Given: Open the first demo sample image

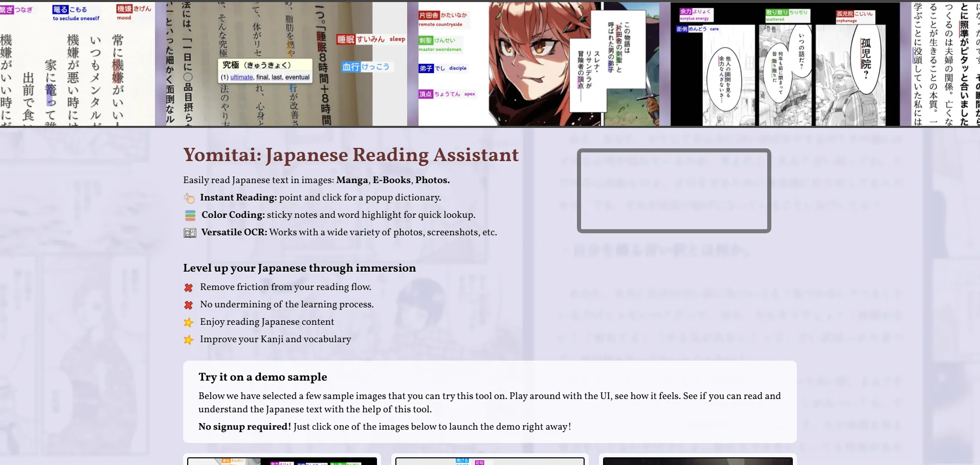Looking at the screenshot, I should point(282,460).
